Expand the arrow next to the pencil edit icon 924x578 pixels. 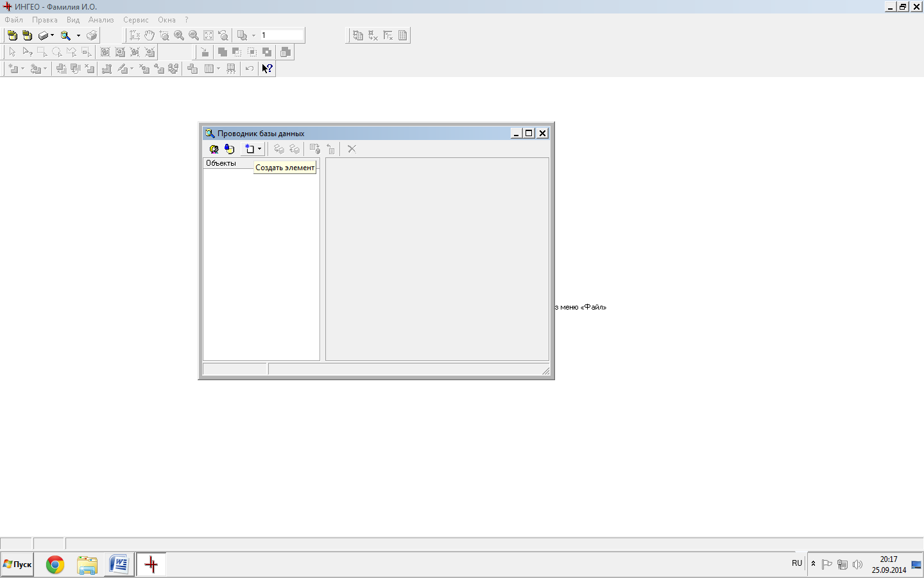pyautogui.click(x=132, y=69)
